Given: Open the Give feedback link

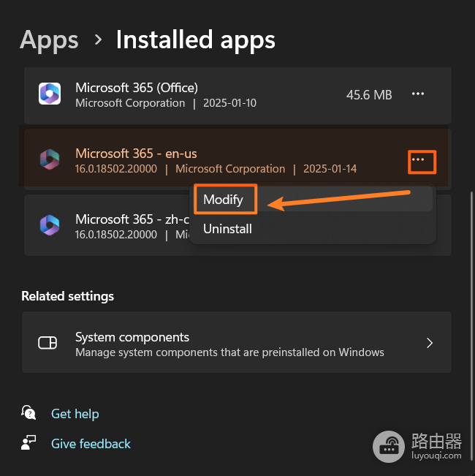Looking at the screenshot, I should click(x=91, y=444).
